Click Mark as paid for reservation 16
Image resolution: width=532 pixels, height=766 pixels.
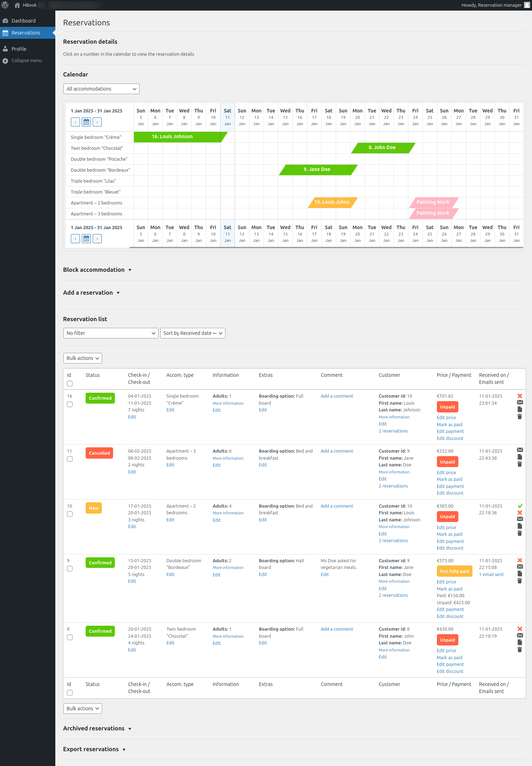click(449, 424)
